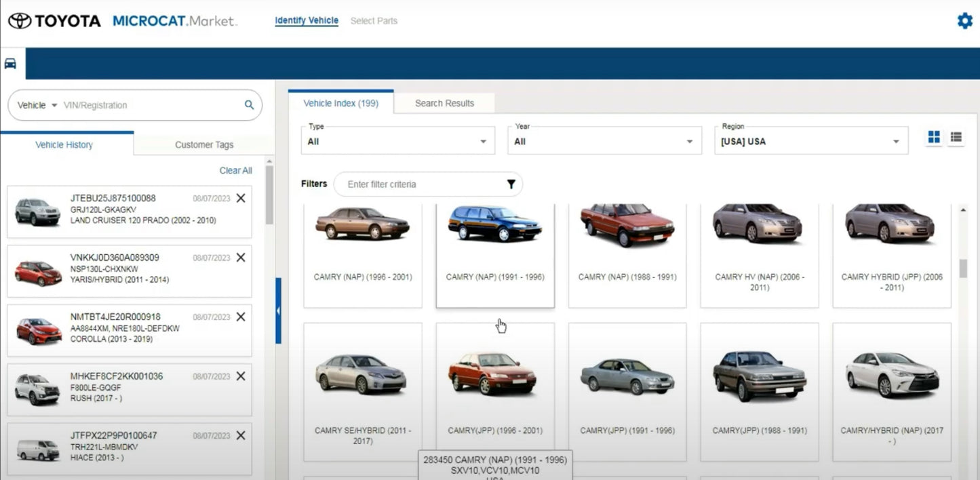Remove Rush entry from vehicle history
The width and height of the screenshot is (980, 480).
pyautogui.click(x=241, y=376)
